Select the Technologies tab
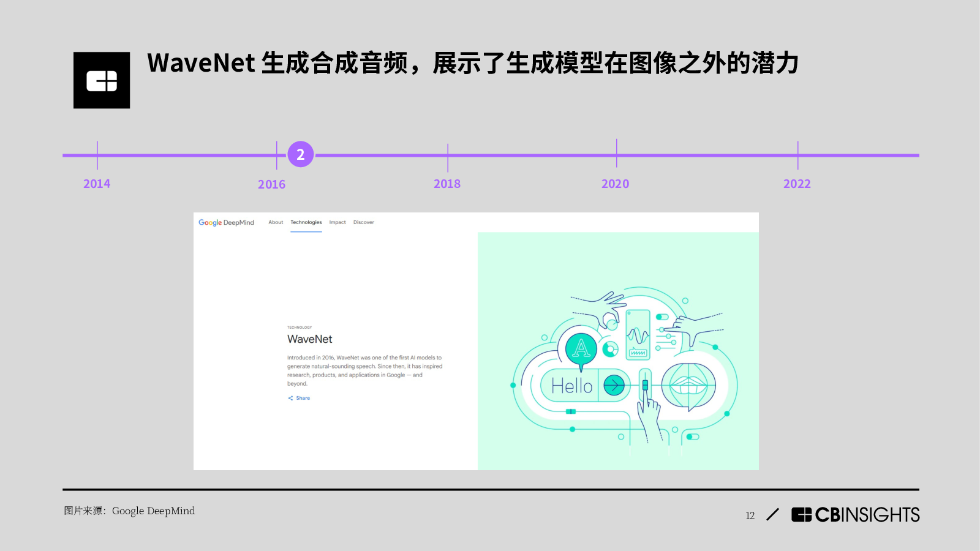 coord(306,222)
